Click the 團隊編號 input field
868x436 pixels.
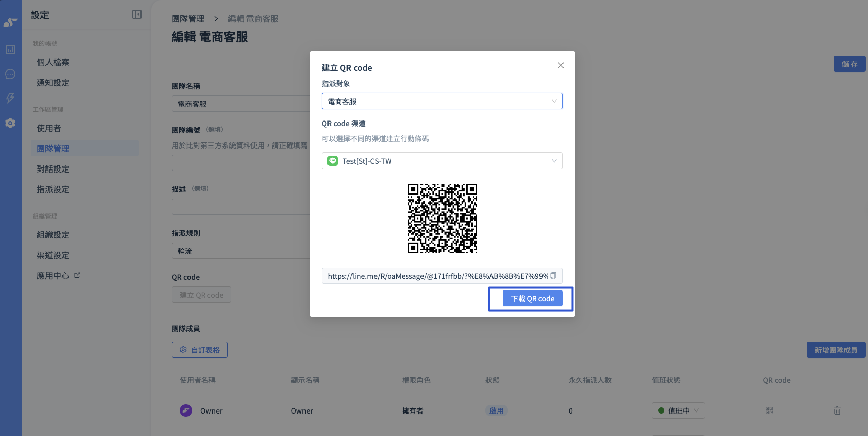coord(241,163)
